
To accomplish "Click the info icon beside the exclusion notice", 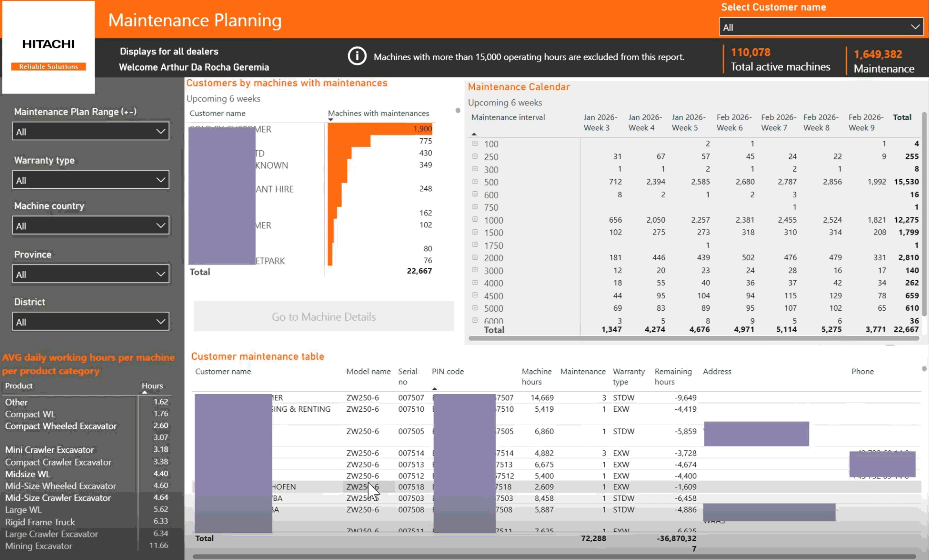I will coord(357,56).
